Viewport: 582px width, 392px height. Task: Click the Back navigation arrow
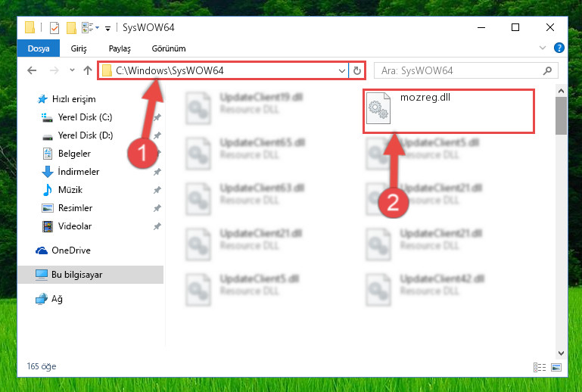point(32,70)
